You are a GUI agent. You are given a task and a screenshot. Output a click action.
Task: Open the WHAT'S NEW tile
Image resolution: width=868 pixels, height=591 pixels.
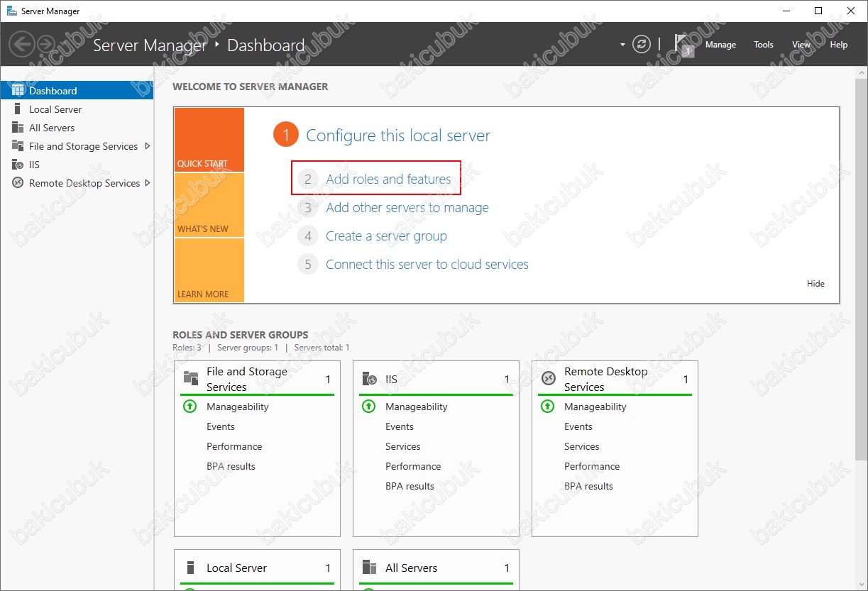coord(209,205)
